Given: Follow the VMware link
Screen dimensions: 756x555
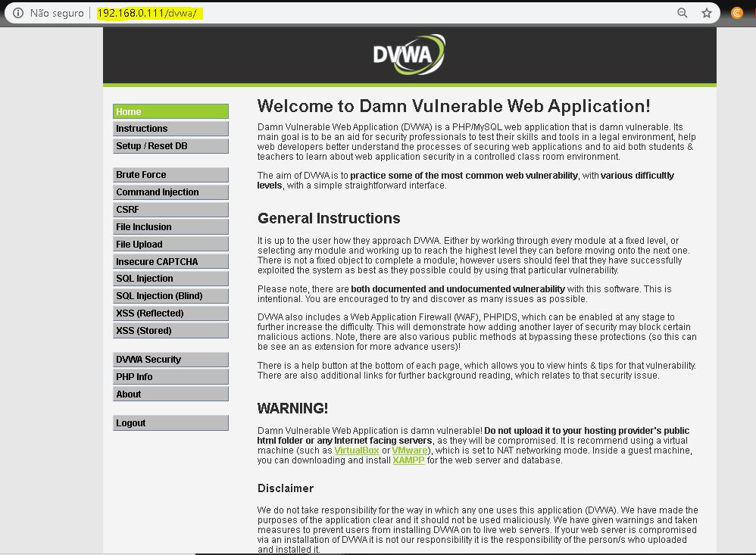Looking at the screenshot, I should [410, 451].
